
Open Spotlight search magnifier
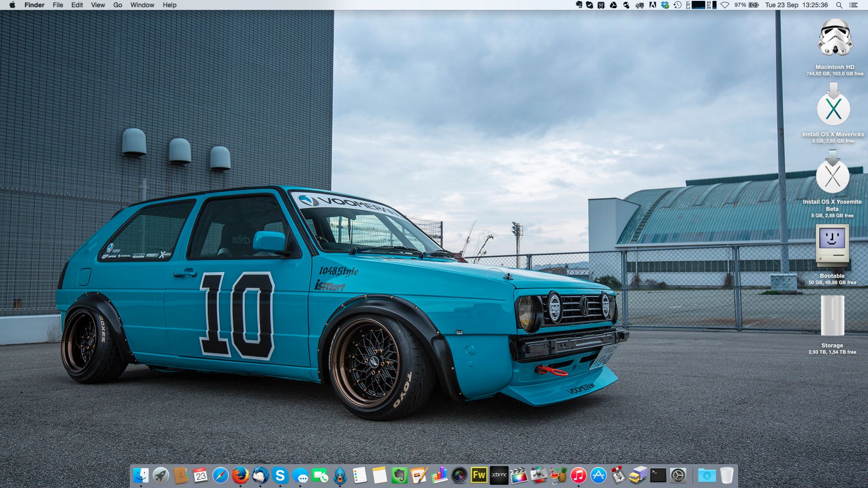pyautogui.click(x=839, y=5)
